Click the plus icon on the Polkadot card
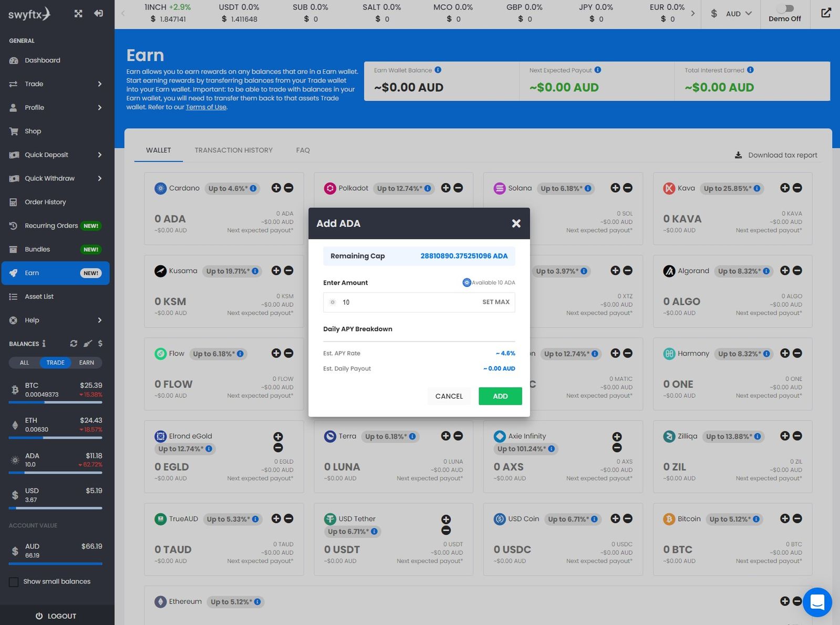 [445, 187]
